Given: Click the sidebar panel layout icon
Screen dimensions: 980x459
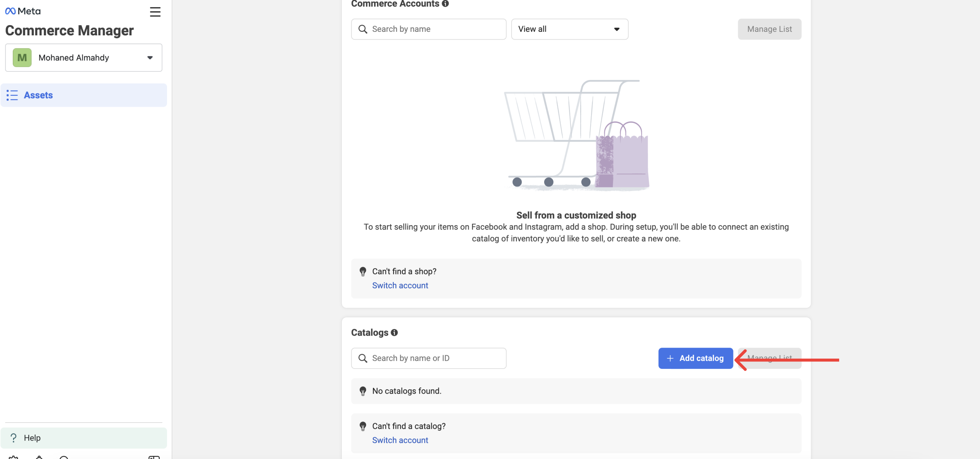Looking at the screenshot, I should tap(154, 457).
